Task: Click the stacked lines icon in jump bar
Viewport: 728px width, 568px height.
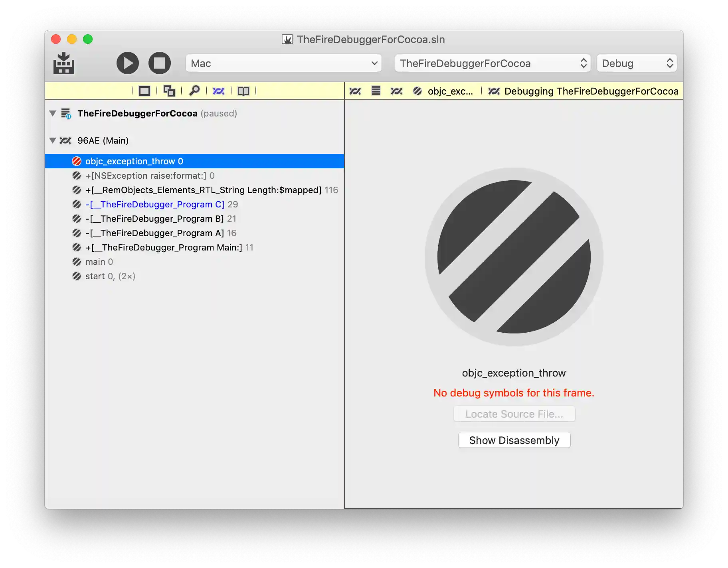Action: tap(376, 91)
